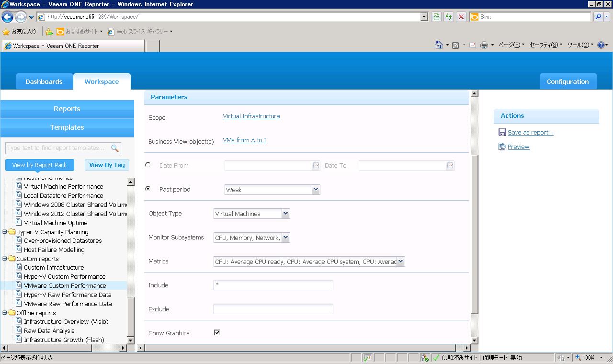Click the Hyper-V Capacity Planning folder icon
Viewport: 613px width, 364px height.
[12, 232]
